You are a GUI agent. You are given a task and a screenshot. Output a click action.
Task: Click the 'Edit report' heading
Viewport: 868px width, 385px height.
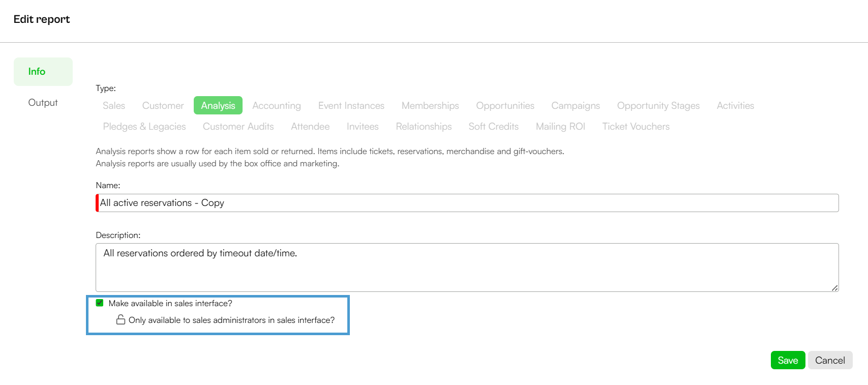[42, 19]
